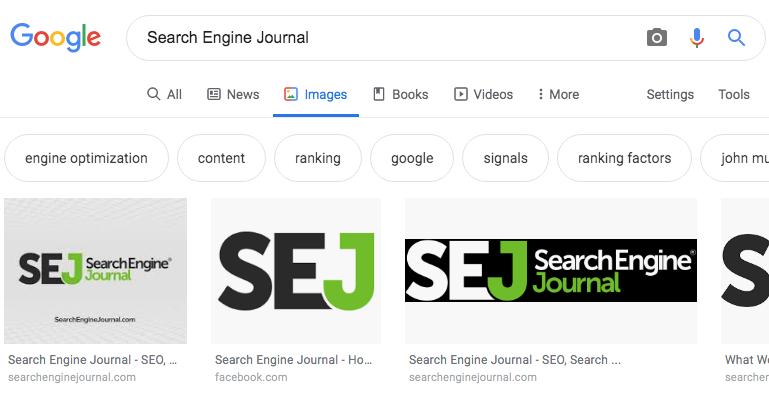
Task: Expand the More menu with three dots
Action: 558,94
